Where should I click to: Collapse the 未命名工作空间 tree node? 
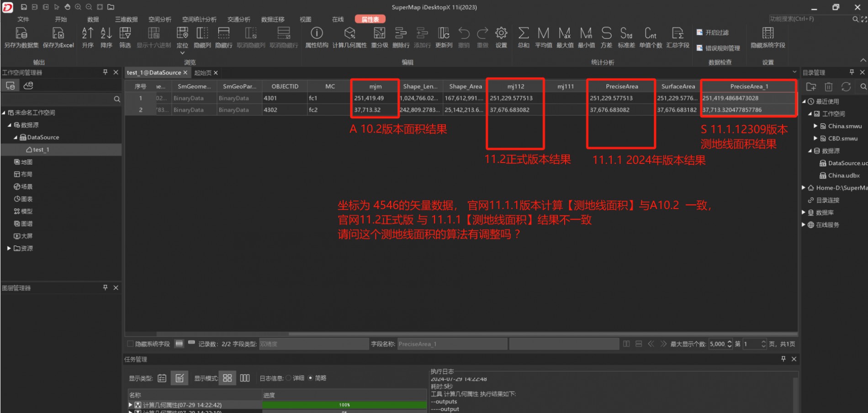[4, 112]
